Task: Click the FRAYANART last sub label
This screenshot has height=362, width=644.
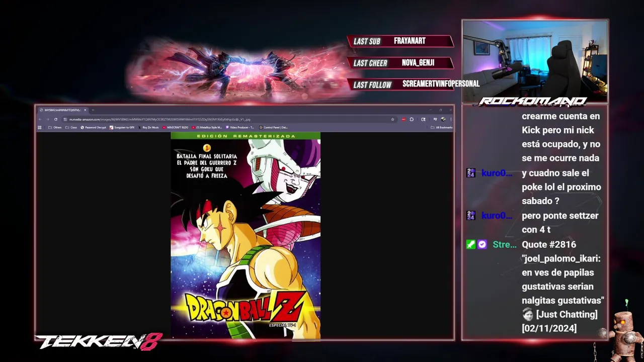Action: click(410, 41)
